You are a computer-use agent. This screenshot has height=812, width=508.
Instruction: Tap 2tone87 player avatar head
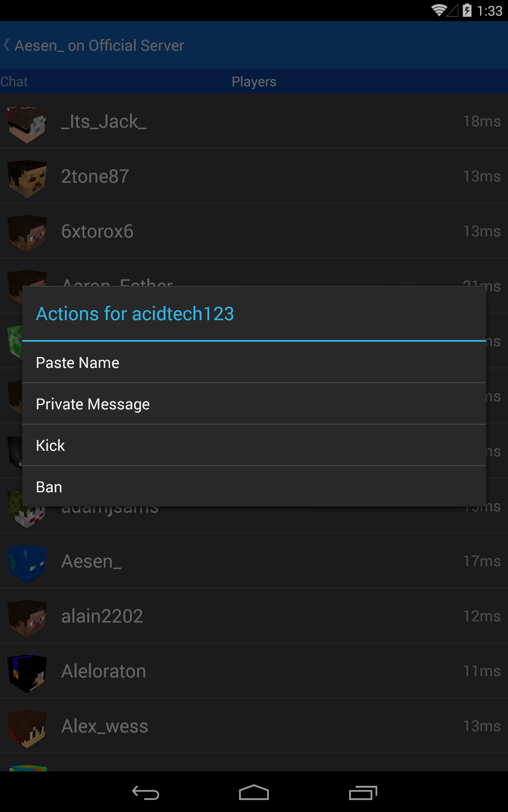[27, 179]
